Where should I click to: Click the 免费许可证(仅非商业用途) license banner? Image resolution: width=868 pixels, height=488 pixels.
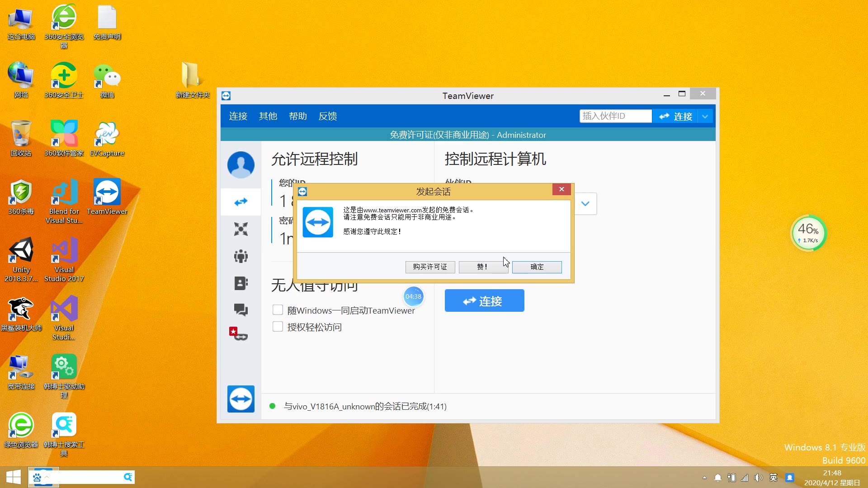(468, 135)
